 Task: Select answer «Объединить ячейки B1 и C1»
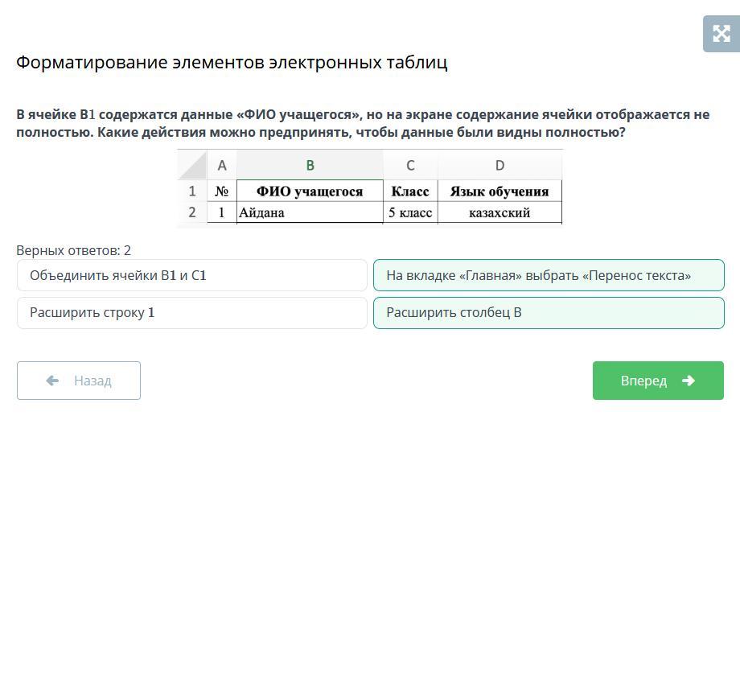(191, 275)
